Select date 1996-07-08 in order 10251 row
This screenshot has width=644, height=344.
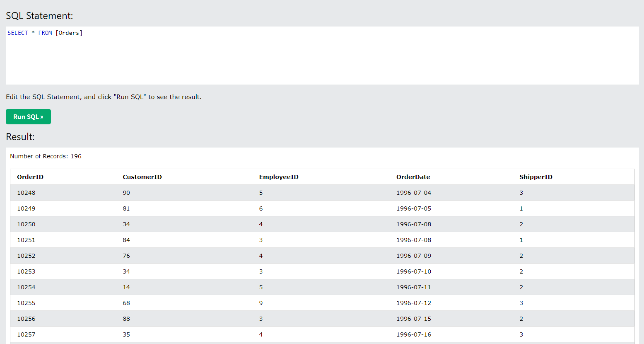(x=414, y=240)
